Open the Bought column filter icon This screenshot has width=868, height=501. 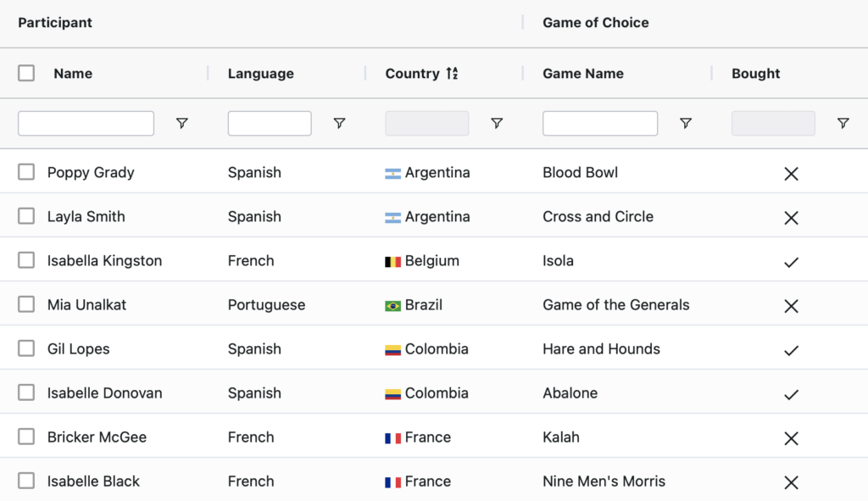click(843, 124)
